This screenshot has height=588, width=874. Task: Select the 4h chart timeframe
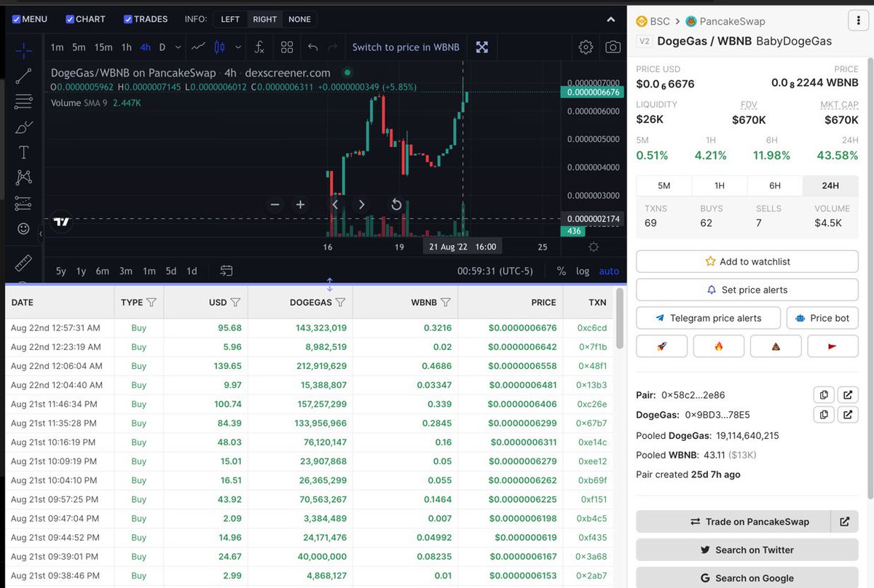click(146, 47)
